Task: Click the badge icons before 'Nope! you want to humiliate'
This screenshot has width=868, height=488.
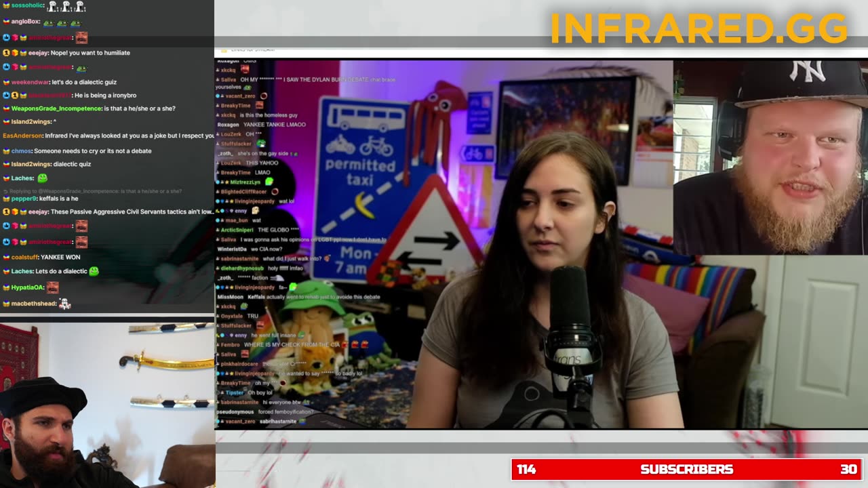Action: (14, 53)
